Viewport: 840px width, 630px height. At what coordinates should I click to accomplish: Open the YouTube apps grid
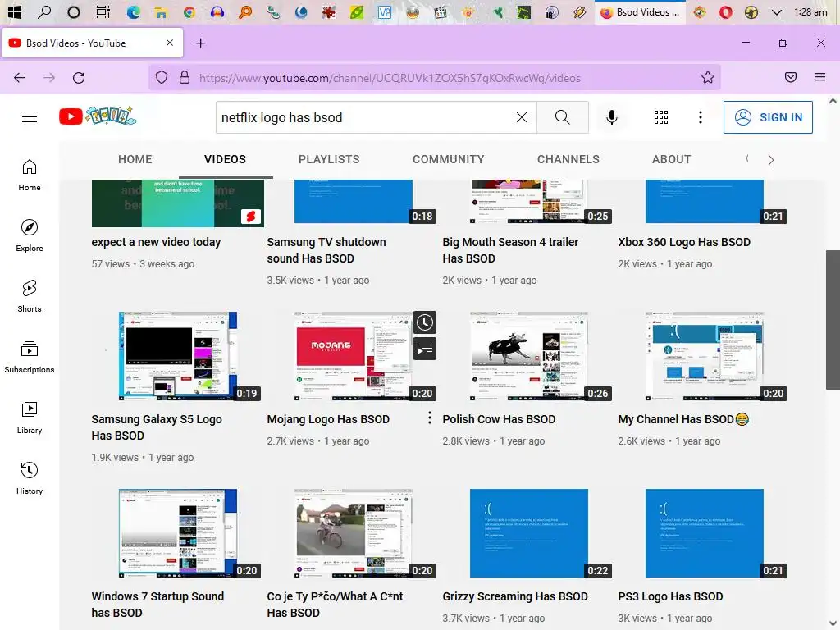(x=661, y=117)
